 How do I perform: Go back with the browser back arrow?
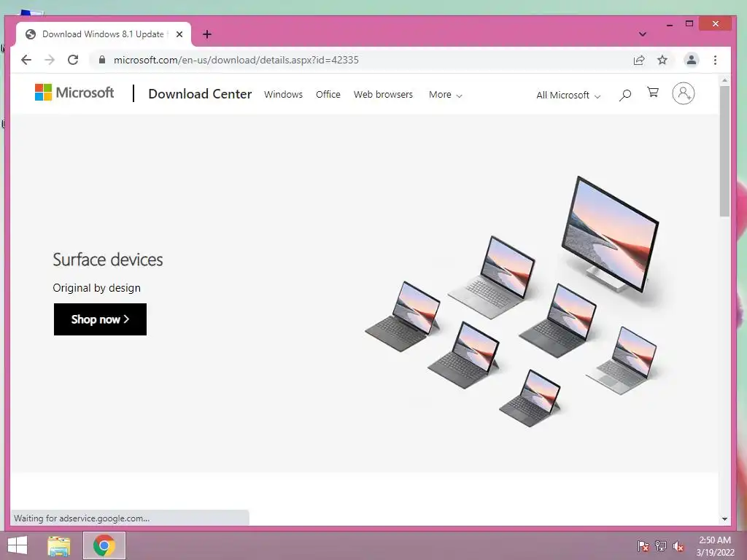(26, 60)
